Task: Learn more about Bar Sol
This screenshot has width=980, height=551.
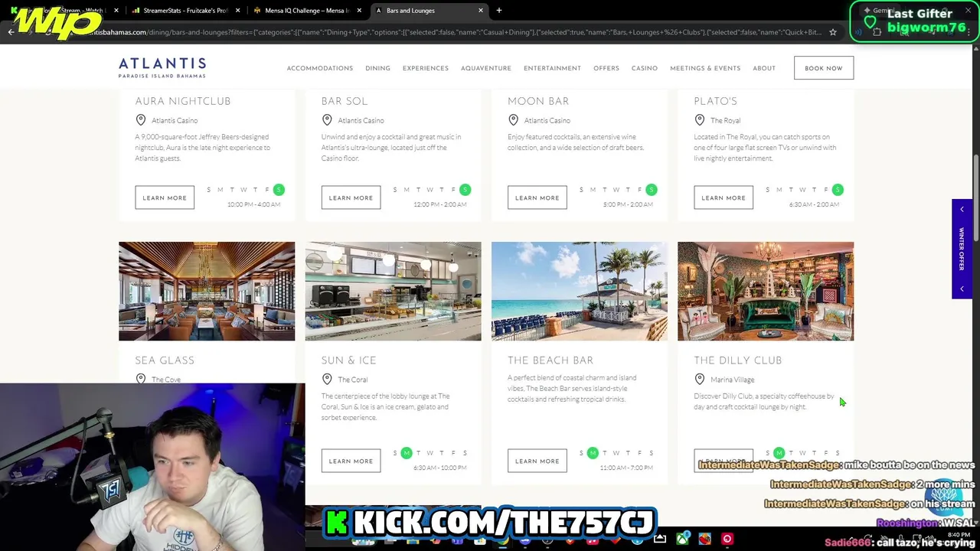Action: [351, 197]
